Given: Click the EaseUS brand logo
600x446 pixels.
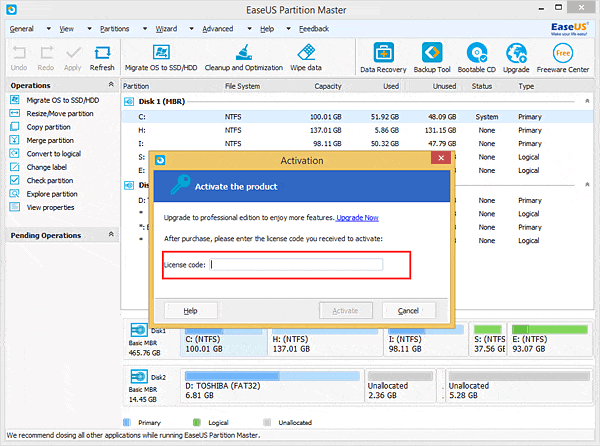Looking at the screenshot, I should (x=569, y=28).
